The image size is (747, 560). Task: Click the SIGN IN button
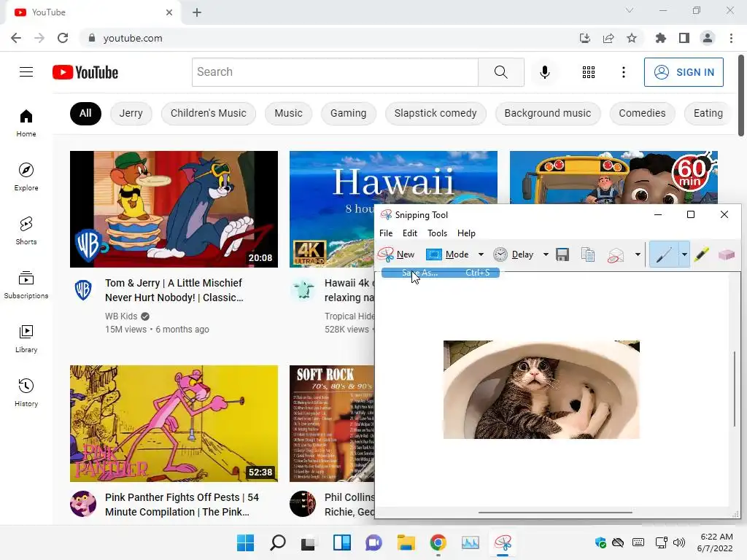[x=684, y=72]
